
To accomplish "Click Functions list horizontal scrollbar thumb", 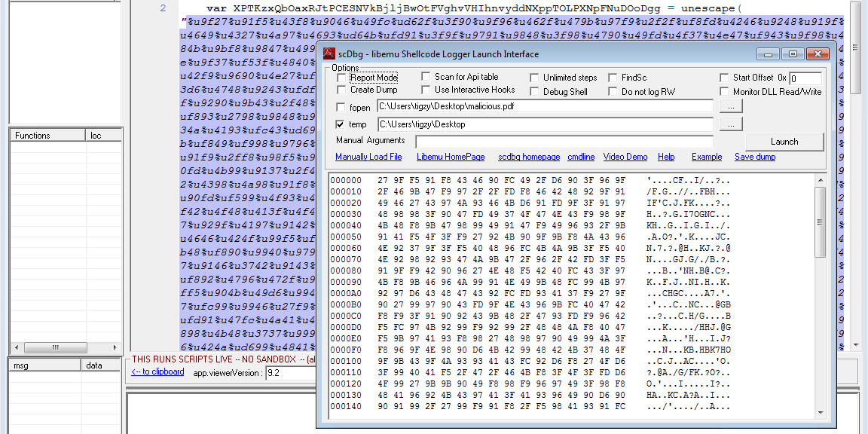I will tap(55, 347).
